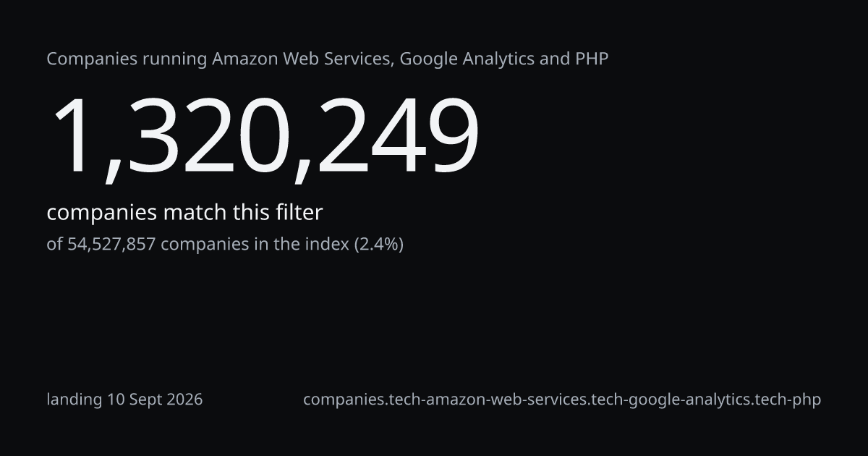The width and height of the screenshot is (868, 456).
Task: Click "PHP" at the heading's end
Action: click(x=592, y=59)
